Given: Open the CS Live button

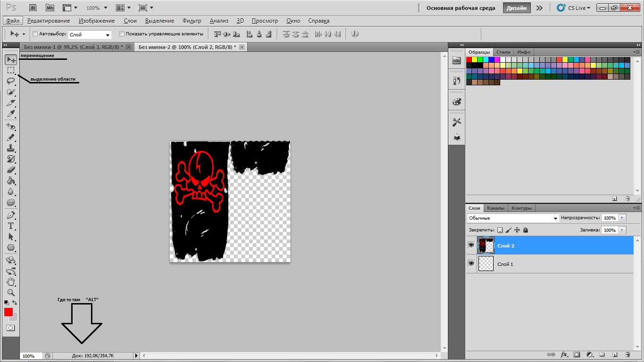Looking at the screenshot, I should [x=573, y=8].
